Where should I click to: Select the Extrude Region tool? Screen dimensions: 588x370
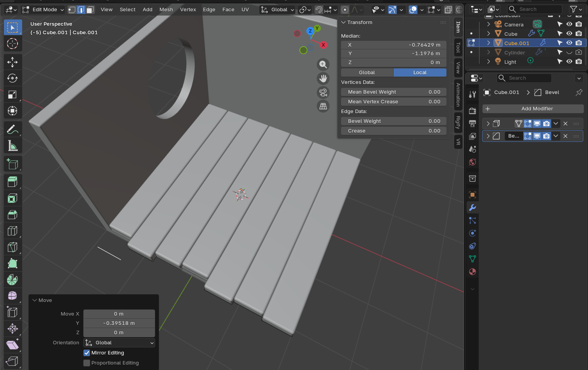coord(12,182)
